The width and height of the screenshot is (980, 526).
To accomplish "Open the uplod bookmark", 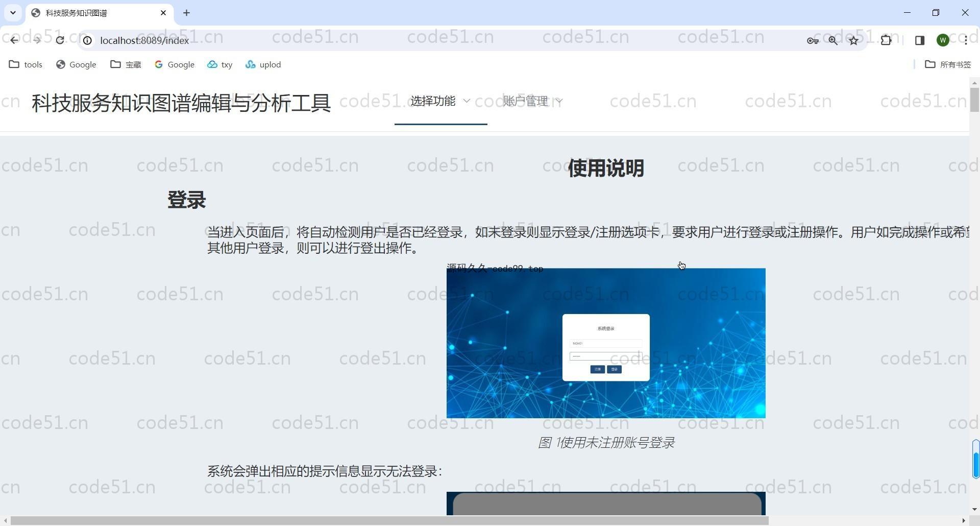I will click(263, 64).
